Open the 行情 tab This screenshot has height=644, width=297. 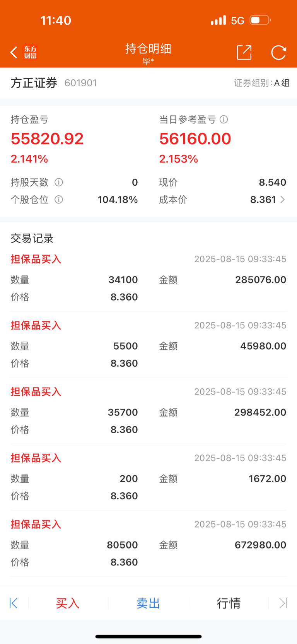pos(229,603)
